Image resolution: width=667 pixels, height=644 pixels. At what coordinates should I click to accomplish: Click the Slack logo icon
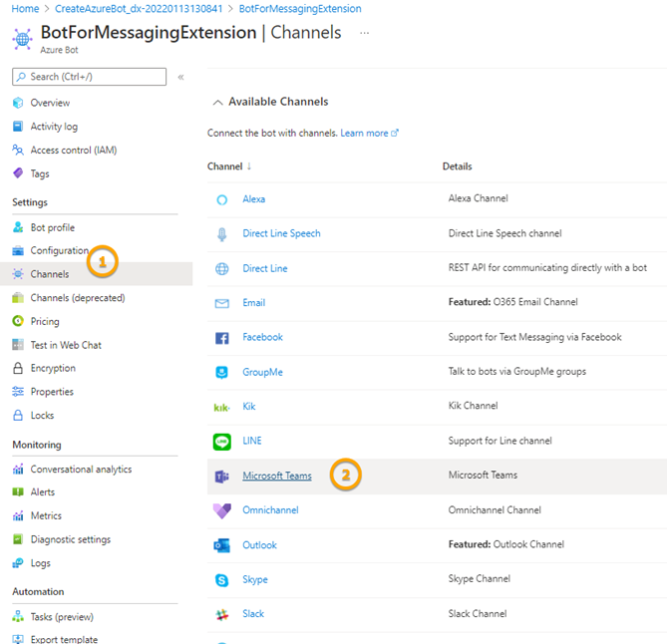(222, 615)
